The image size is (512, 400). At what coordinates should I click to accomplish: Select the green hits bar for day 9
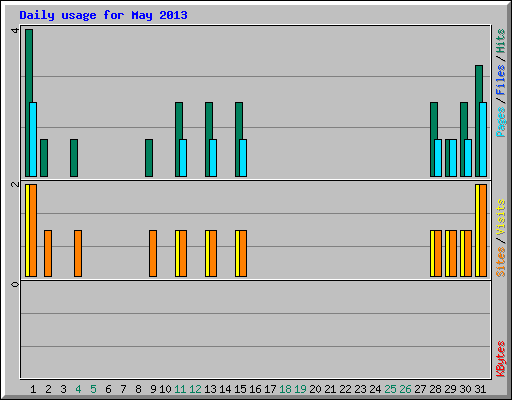[x=149, y=158]
